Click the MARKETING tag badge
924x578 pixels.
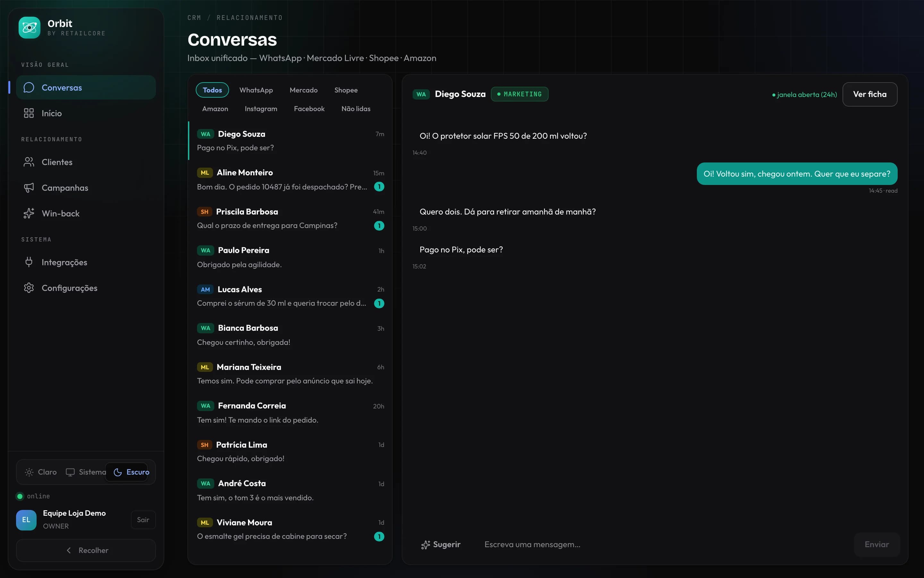coord(520,94)
